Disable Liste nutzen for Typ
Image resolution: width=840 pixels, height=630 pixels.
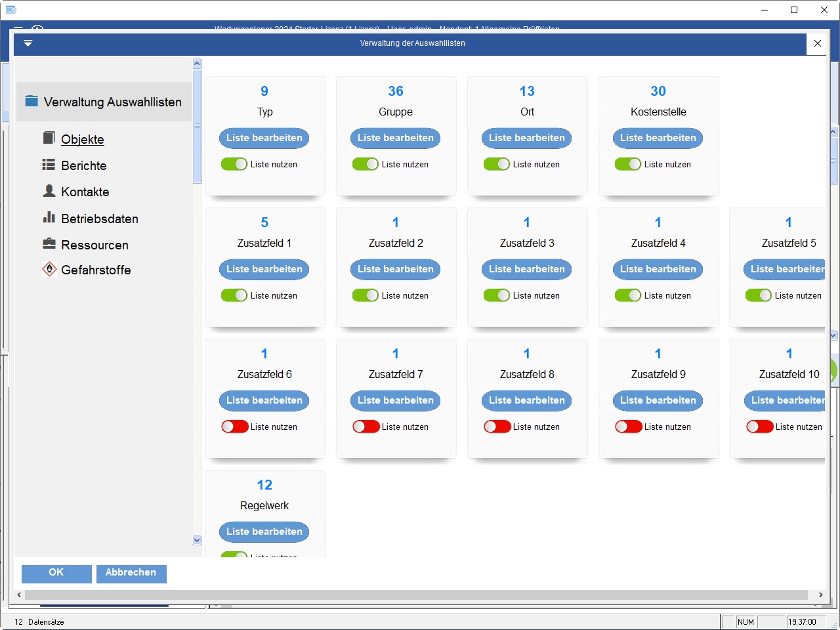(234, 164)
